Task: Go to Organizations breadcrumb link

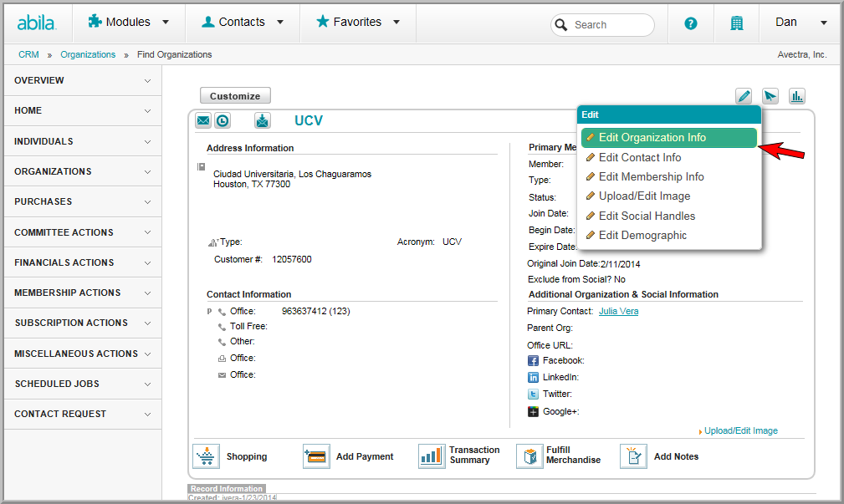Action: pos(88,54)
